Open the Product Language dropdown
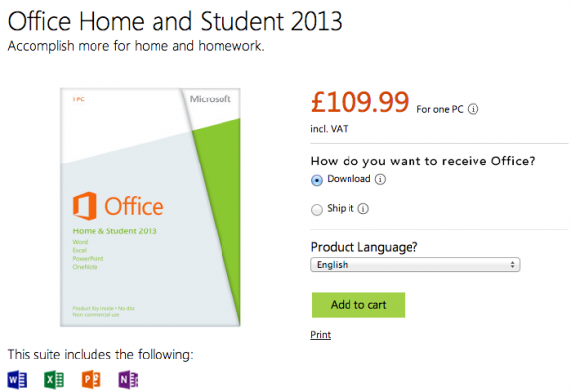This screenshot has height=392, width=571. 415,265
